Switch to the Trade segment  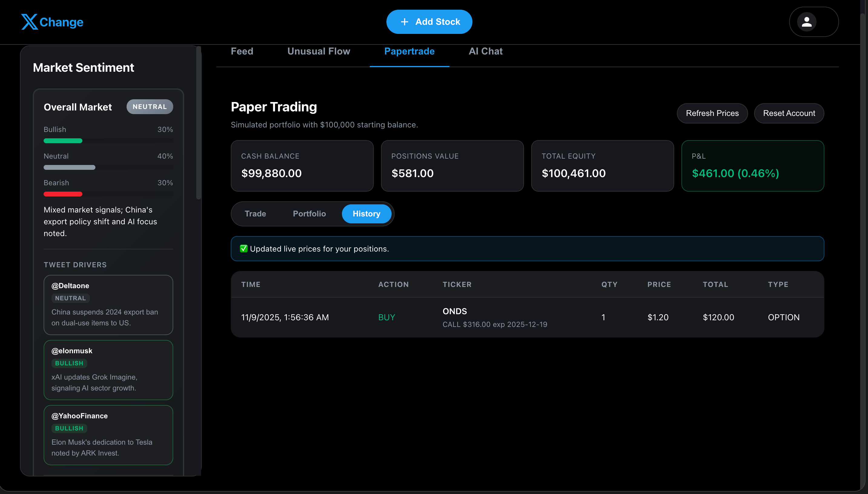(x=255, y=214)
